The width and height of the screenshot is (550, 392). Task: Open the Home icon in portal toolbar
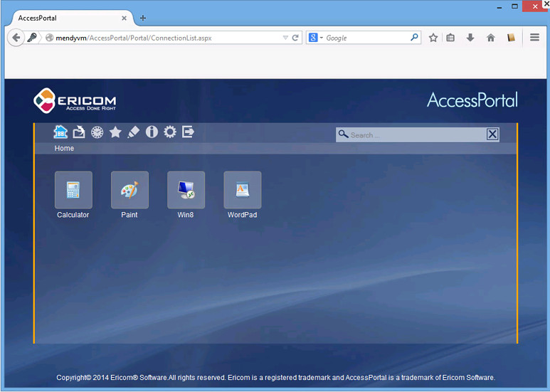60,132
